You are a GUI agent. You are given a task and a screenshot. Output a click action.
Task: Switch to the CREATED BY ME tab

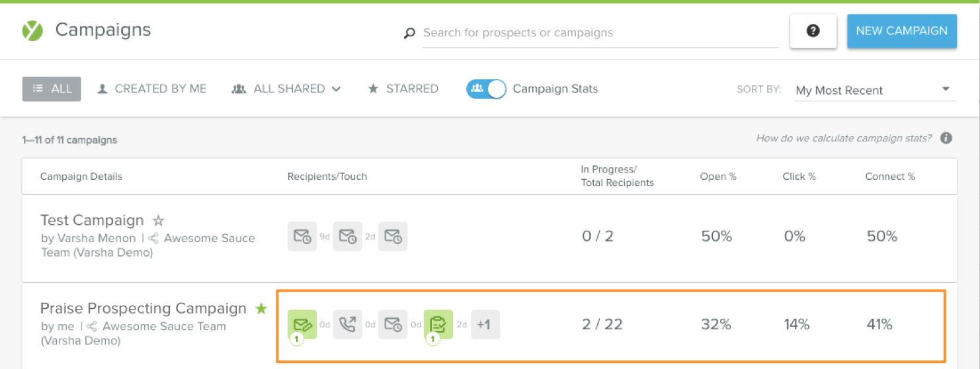[152, 89]
